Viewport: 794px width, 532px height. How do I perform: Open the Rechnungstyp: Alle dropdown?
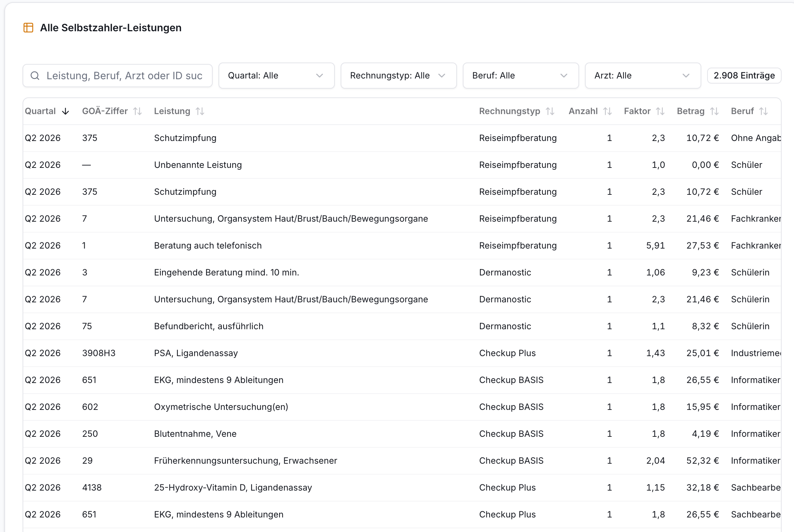point(398,76)
